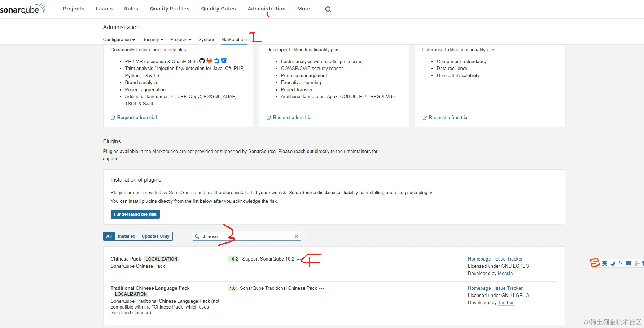The height and width of the screenshot is (328, 644).
Task: Open Chinese Pack Homepage link
Action: pos(479,259)
